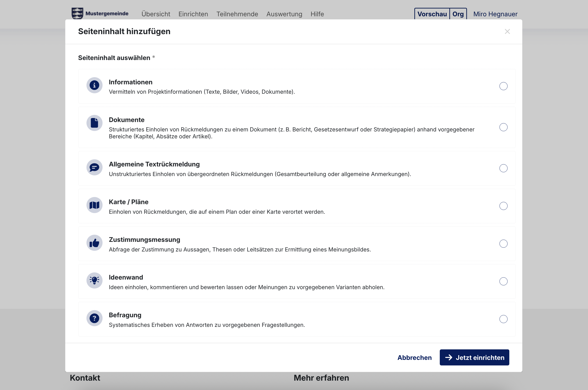
Task: Click the Informationen info icon
Action: 95,85
